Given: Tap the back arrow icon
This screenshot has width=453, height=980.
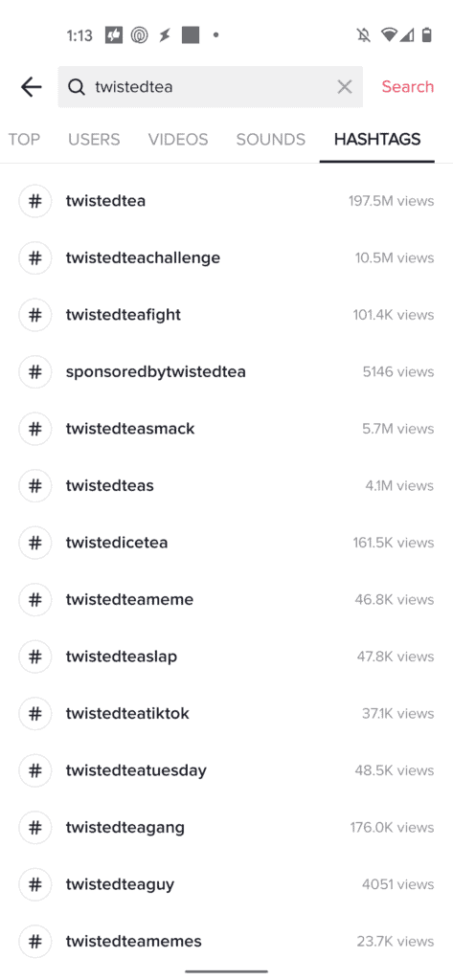Looking at the screenshot, I should pos(31,87).
